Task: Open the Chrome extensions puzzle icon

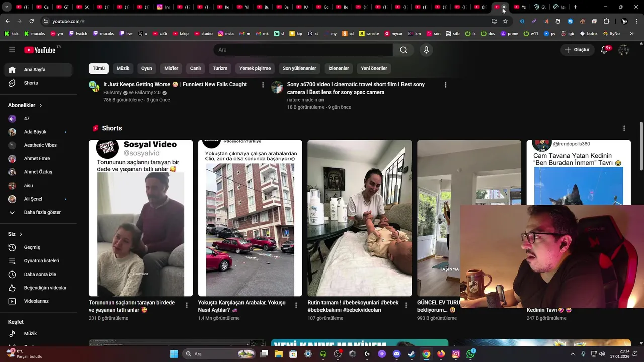Action: click(606, 21)
